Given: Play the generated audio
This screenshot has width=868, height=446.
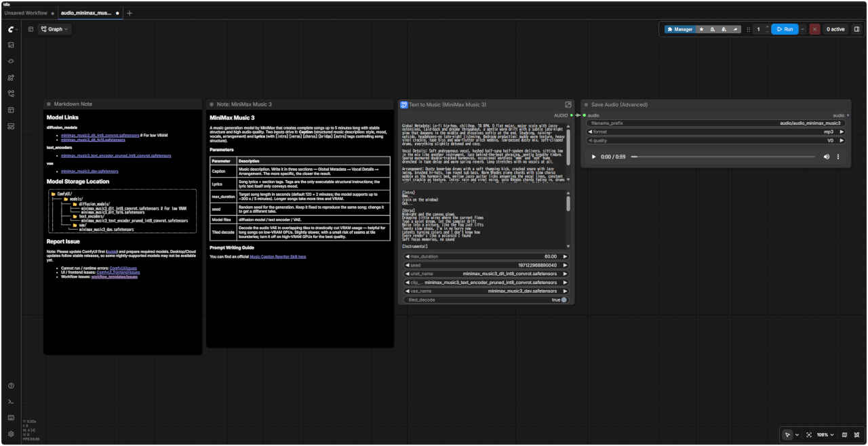Looking at the screenshot, I should [x=594, y=157].
